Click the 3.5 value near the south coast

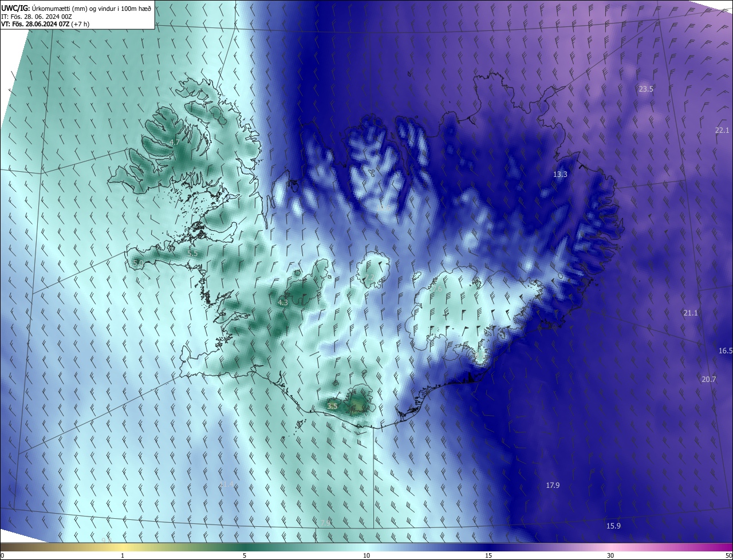click(x=332, y=405)
